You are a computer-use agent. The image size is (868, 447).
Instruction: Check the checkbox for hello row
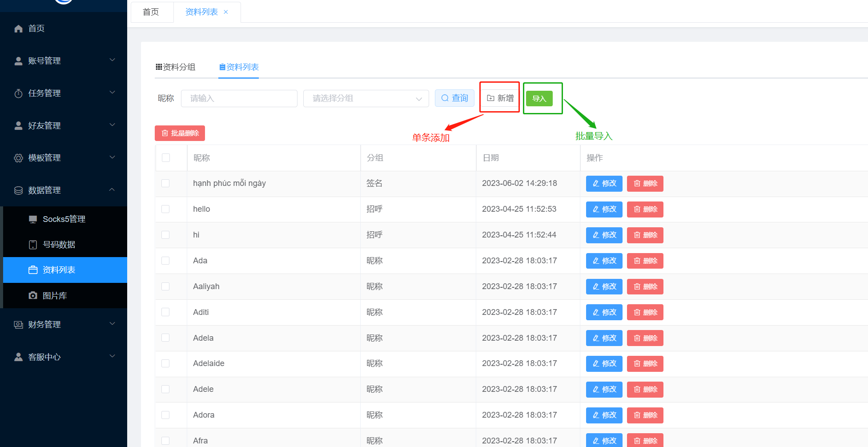pyautogui.click(x=165, y=209)
